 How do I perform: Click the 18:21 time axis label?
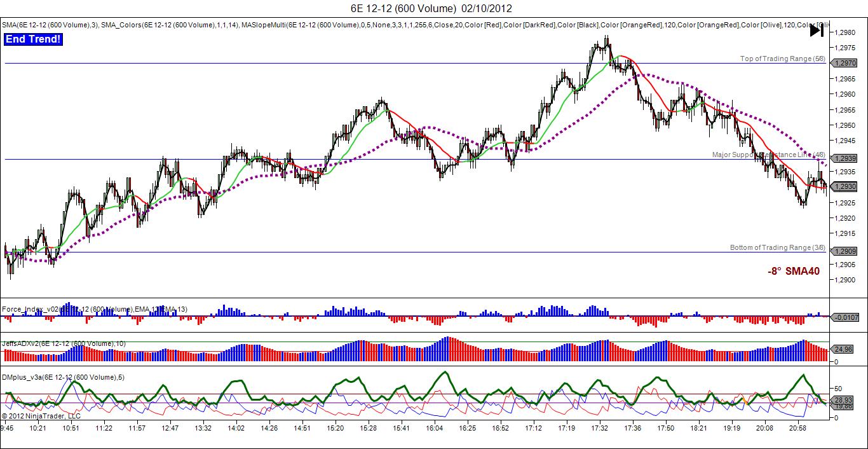699,429
